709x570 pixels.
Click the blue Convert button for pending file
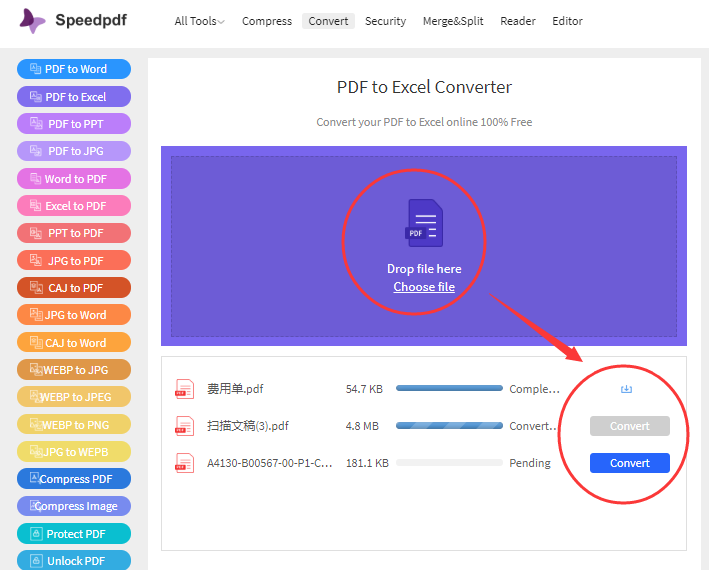tap(629, 463)
